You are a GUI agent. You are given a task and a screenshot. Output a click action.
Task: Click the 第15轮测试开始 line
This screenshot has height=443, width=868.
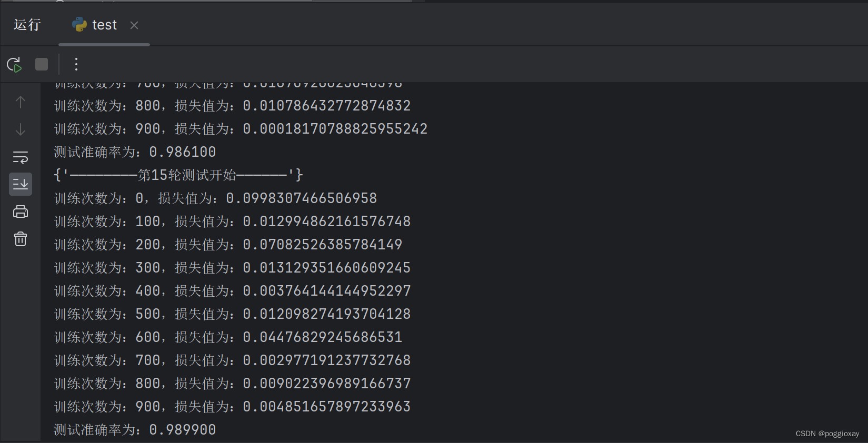[x=178, y=175]
